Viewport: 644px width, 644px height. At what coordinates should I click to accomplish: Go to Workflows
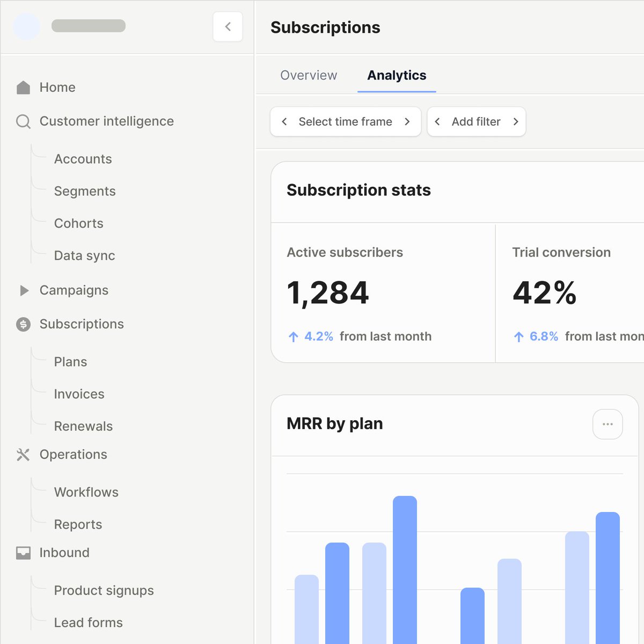click(x=86, y=492)
